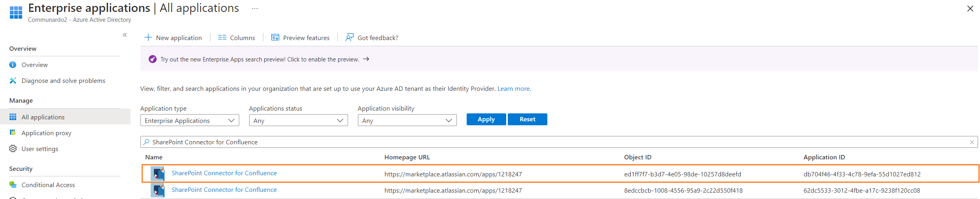Open the Columns chooser
The height and width of the screenshot is (199, 980).
tap(236, 38)
